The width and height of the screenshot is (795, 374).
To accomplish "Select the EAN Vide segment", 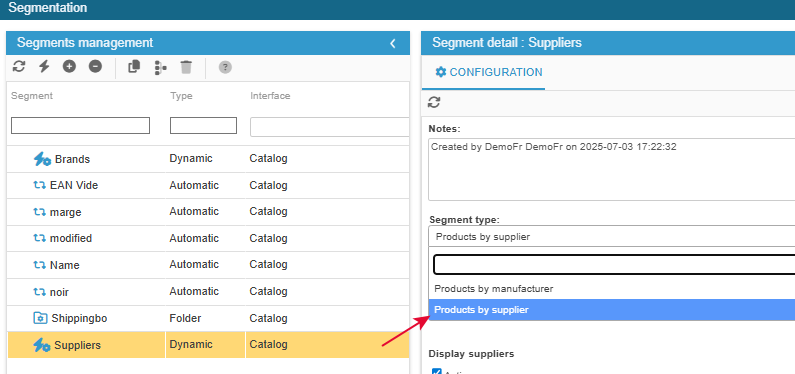I will tap(208, 185).
